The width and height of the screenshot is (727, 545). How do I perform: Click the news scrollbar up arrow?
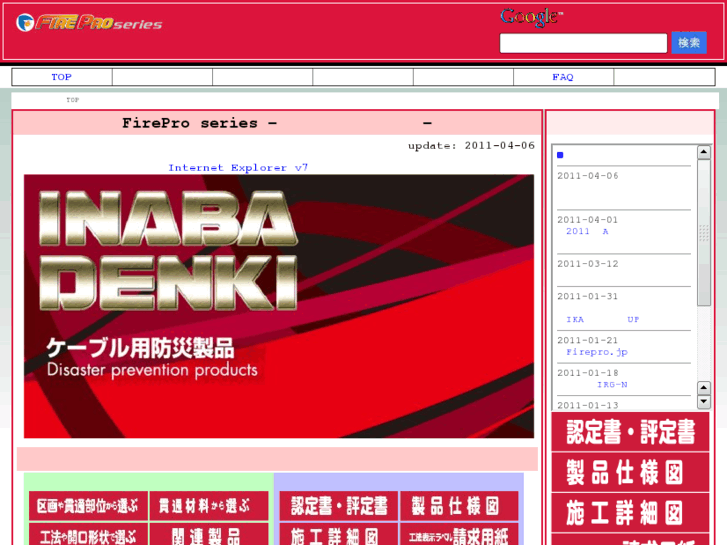704,152
